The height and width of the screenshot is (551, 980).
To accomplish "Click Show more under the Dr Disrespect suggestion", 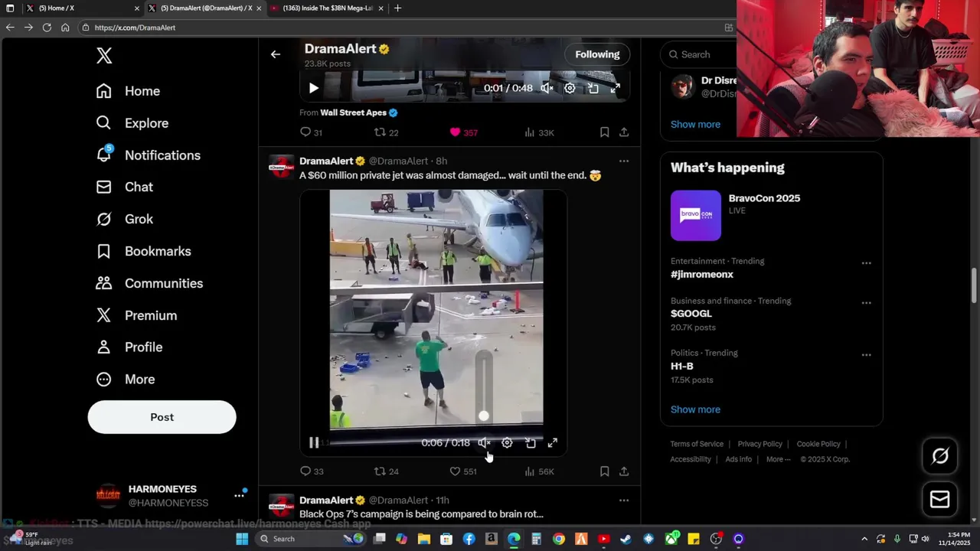I will point(695,124).
